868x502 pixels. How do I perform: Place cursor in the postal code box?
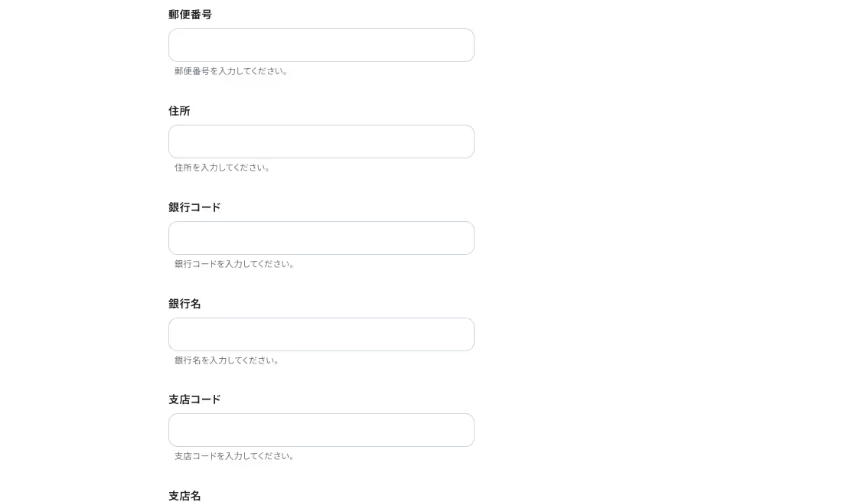321,45
